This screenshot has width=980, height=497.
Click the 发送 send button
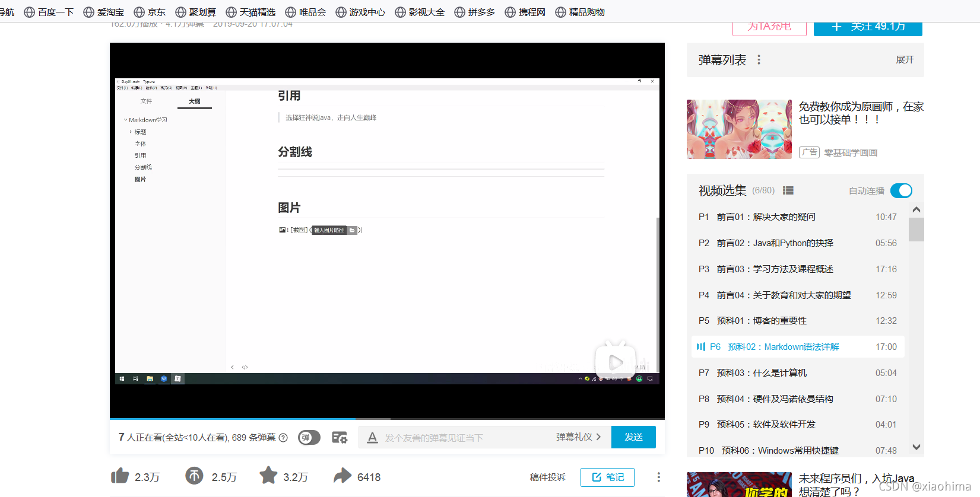click(633, 437)
